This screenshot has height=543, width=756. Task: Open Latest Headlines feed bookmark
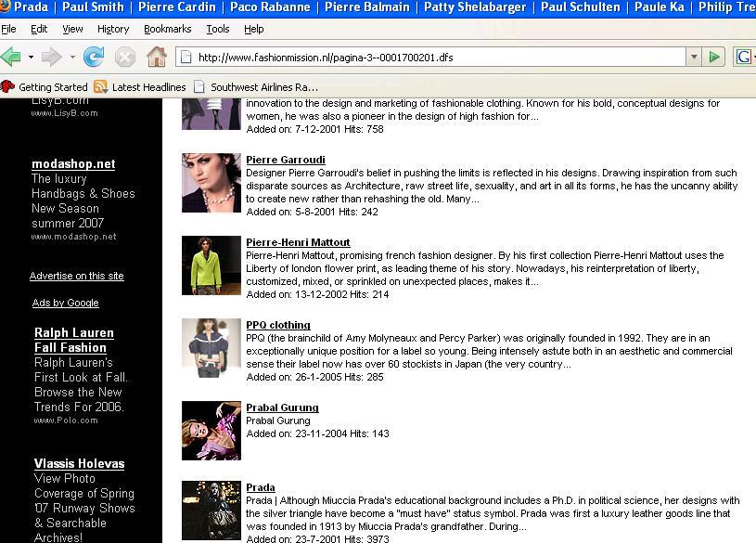pyautogui.click(x=148, y=87)
